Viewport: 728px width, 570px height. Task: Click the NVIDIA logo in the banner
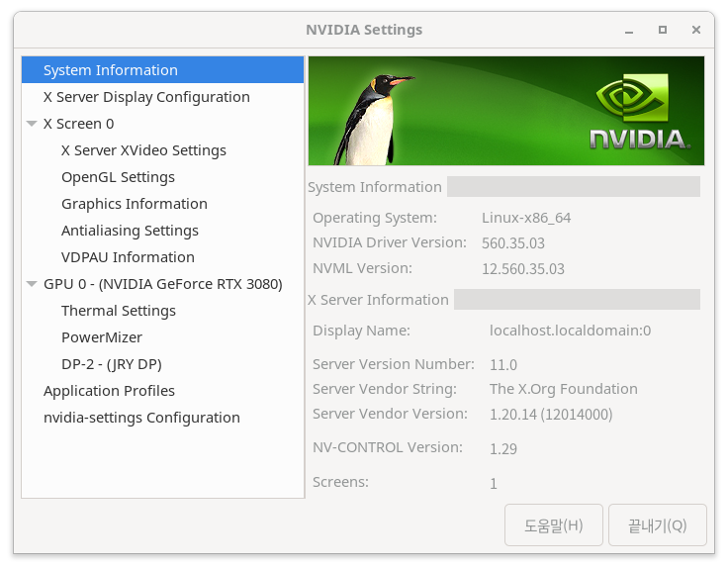pyautogui.click(x=640, y=111)
